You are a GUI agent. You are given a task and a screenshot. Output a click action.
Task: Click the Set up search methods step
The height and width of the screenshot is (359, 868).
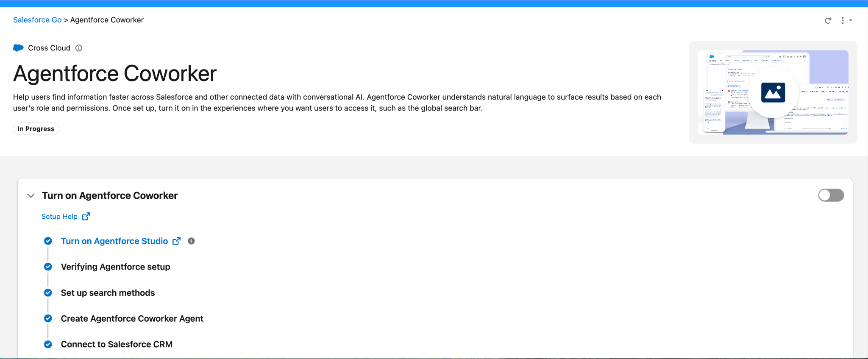pyautogui.click(x=108, y=293)
